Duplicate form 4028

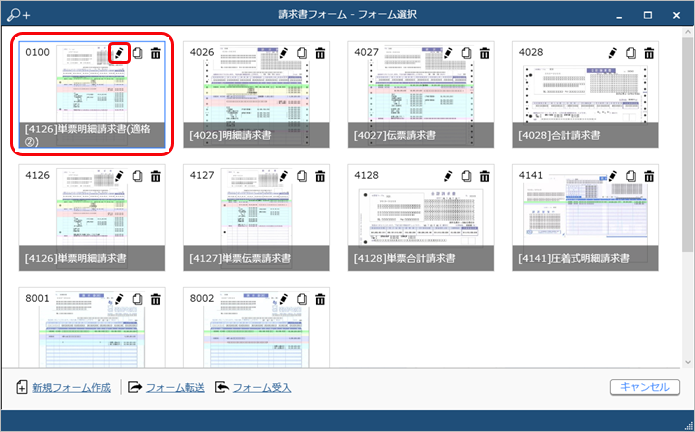(631, 53)
